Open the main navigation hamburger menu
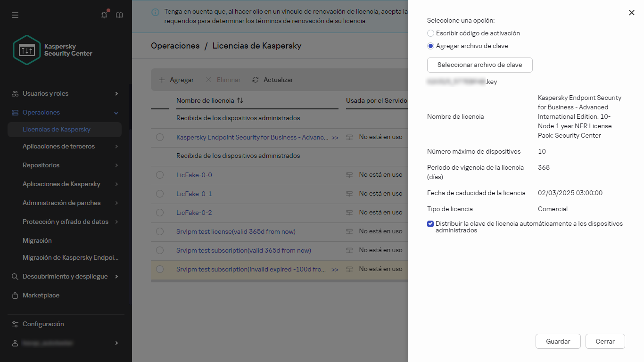The image size is (644, 362). 15,15
